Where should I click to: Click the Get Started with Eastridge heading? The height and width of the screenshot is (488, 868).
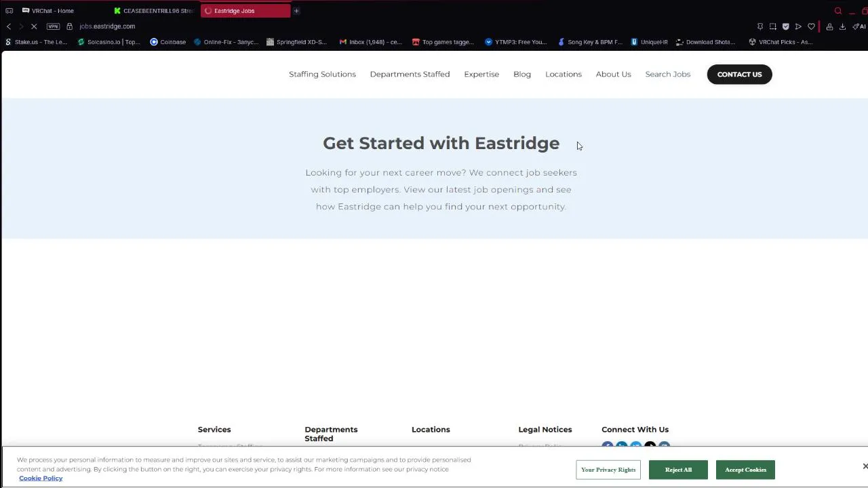(x=441, y=143)
